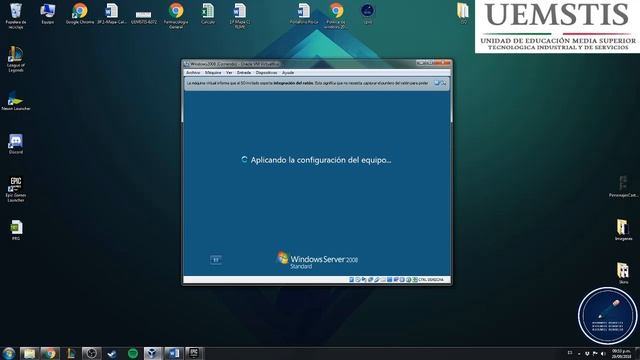Screen dimensions: 640x360
Task: Open the Ver menu
Action: [x=229, y=73]
